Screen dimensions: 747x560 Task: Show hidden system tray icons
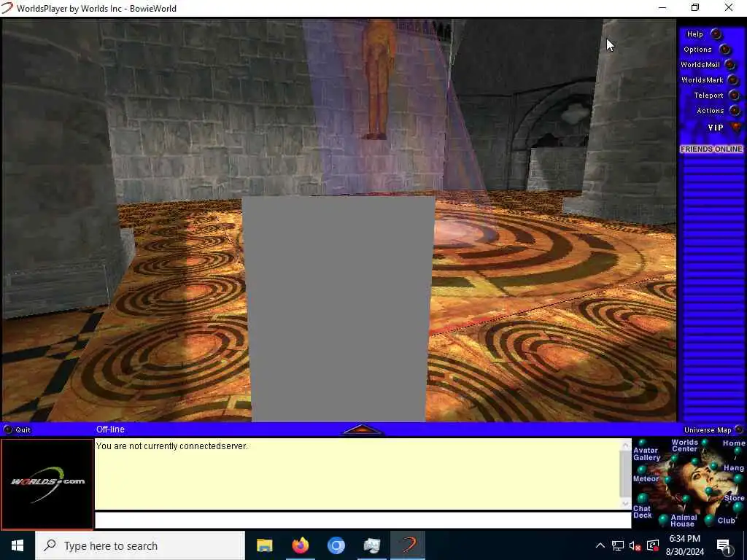(x=600, y=545)
